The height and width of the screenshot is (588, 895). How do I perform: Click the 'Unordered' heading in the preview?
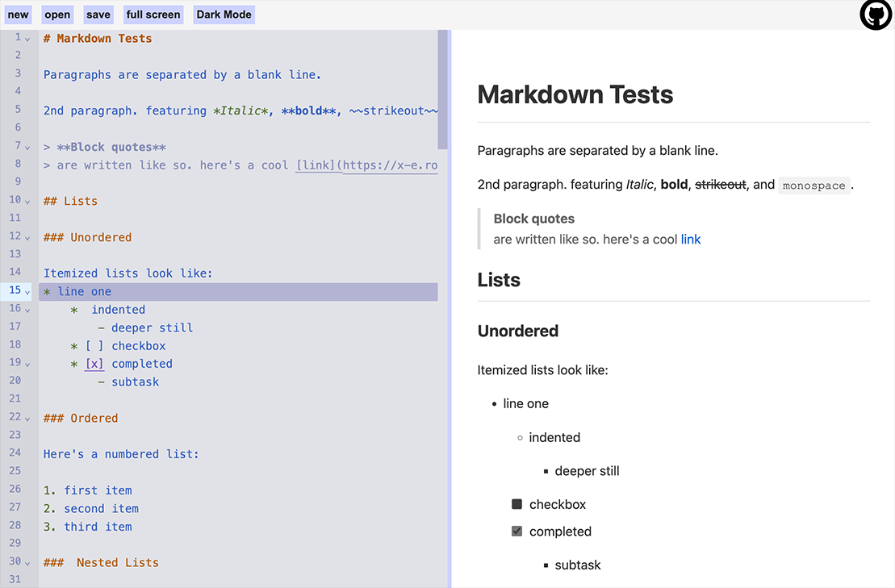[x=518, y=332]
